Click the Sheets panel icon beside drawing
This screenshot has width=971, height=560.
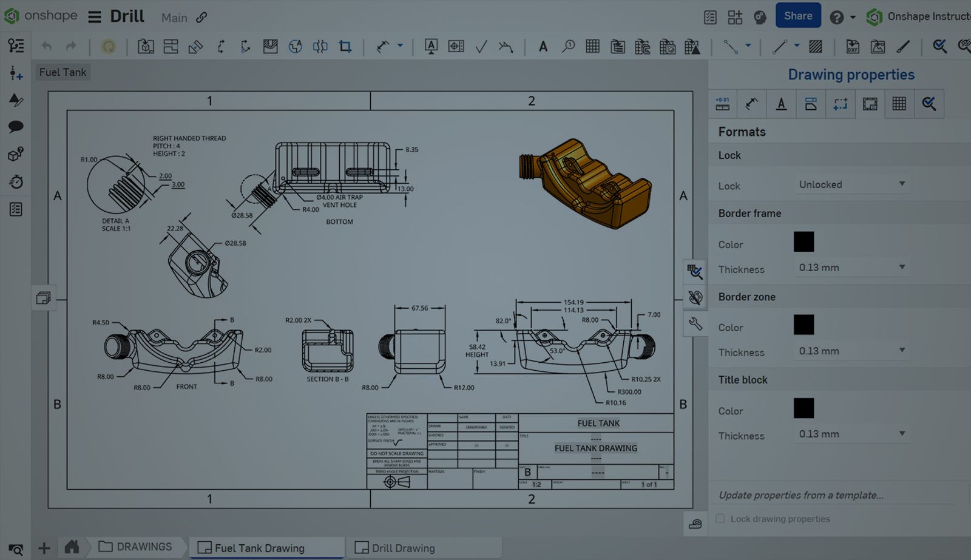tap(43, 298)
